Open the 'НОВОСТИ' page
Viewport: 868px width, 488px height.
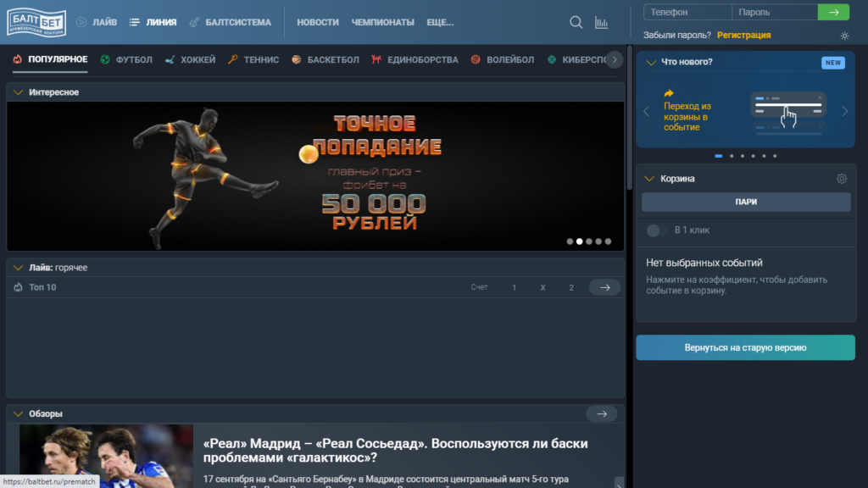(318, 22)
